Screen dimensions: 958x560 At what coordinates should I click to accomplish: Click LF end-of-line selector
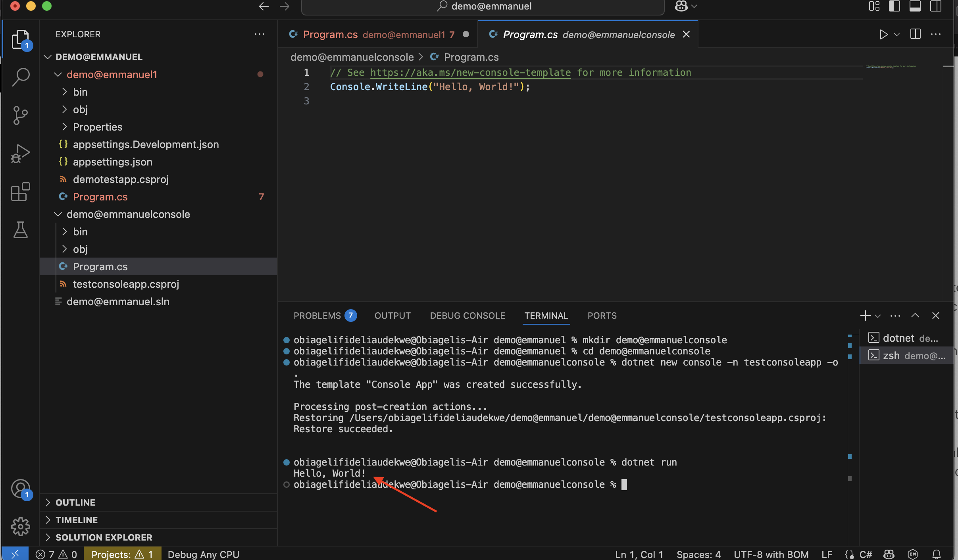point(827,554)
